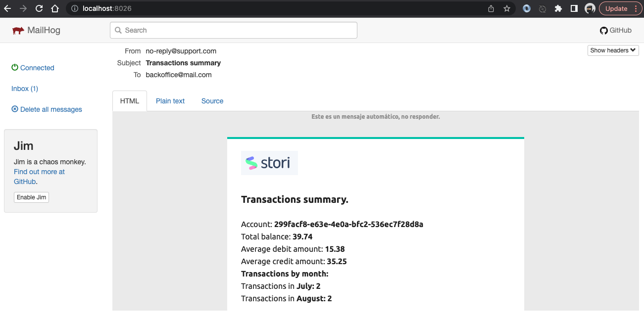644x323 pixels.
Task: Click the Connected power status icon
Action: (x=14, y=67)
